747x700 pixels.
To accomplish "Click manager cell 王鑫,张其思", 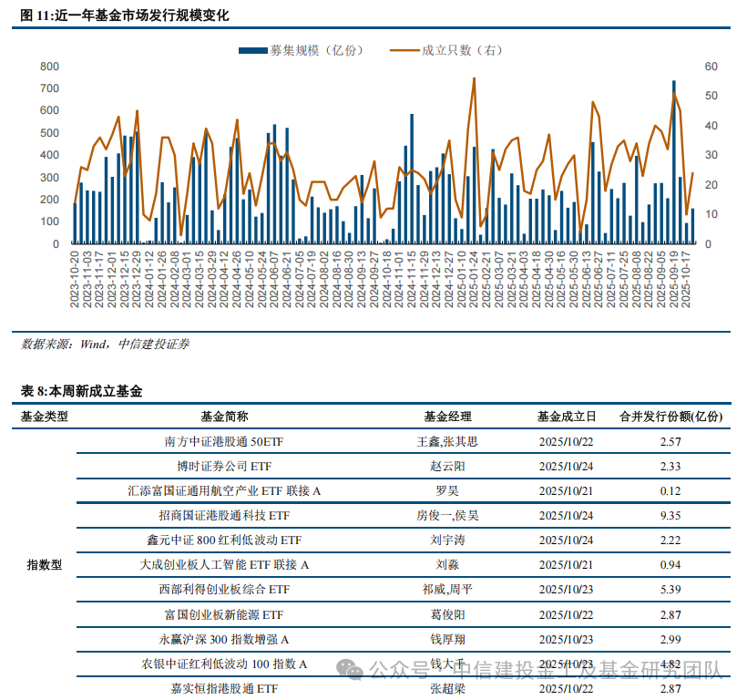I will tap(447, 442).
